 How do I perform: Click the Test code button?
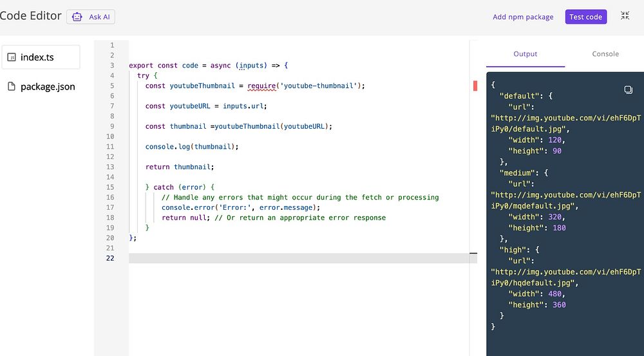point(585,17)
